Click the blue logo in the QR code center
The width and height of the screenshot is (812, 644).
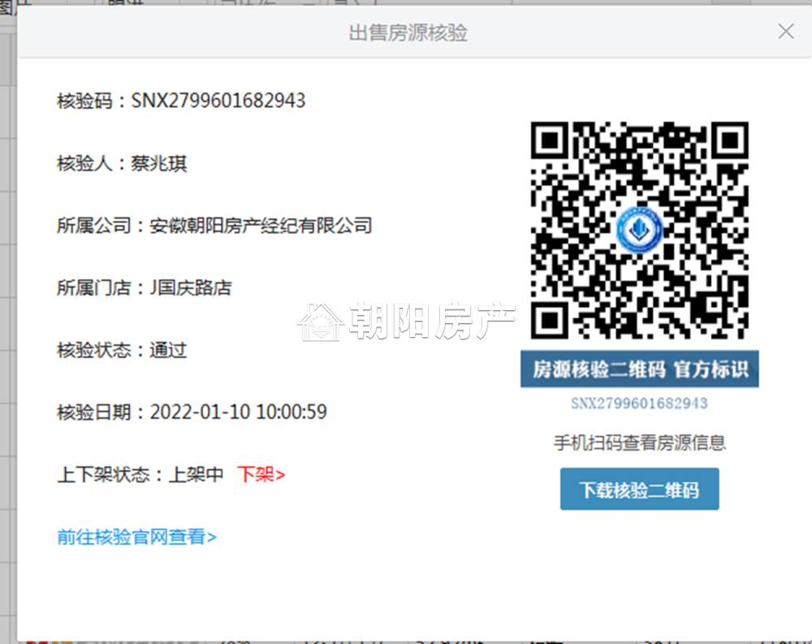click(x=639, y=230)
